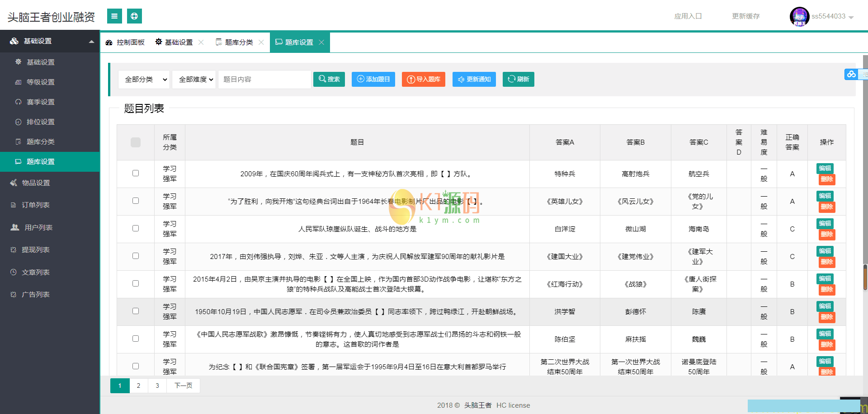Click the 导入题库 button
The height and width of the screenshot is (414, 868).
[x=423, y=79]
